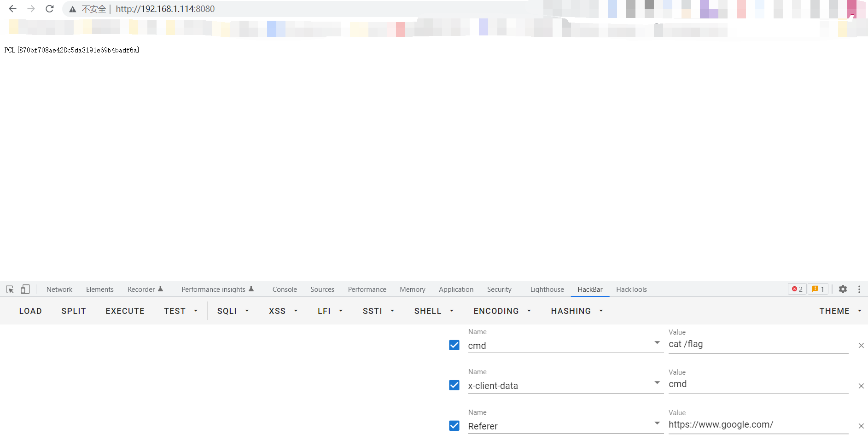Switch to the Network tab

59,289
